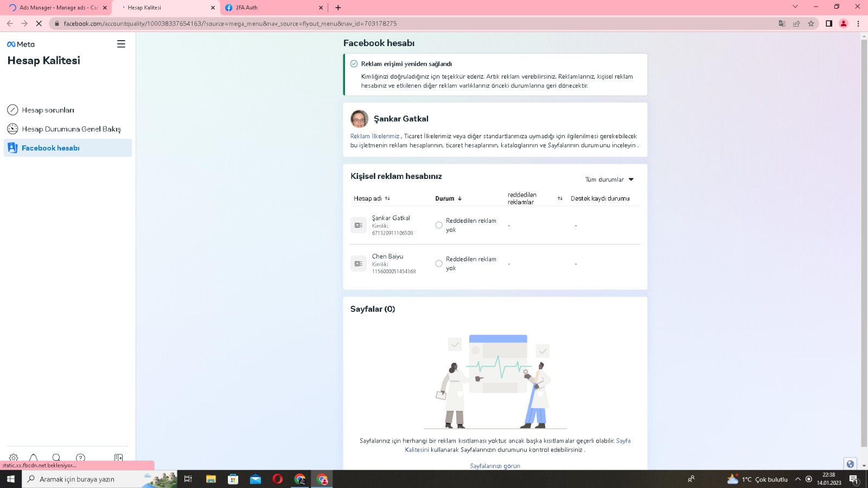The width and height of the screenshot is (868, 488).
Task: Click Sayfalarınızı görün link
Action: pyautogui.click(x=495, y=466)
